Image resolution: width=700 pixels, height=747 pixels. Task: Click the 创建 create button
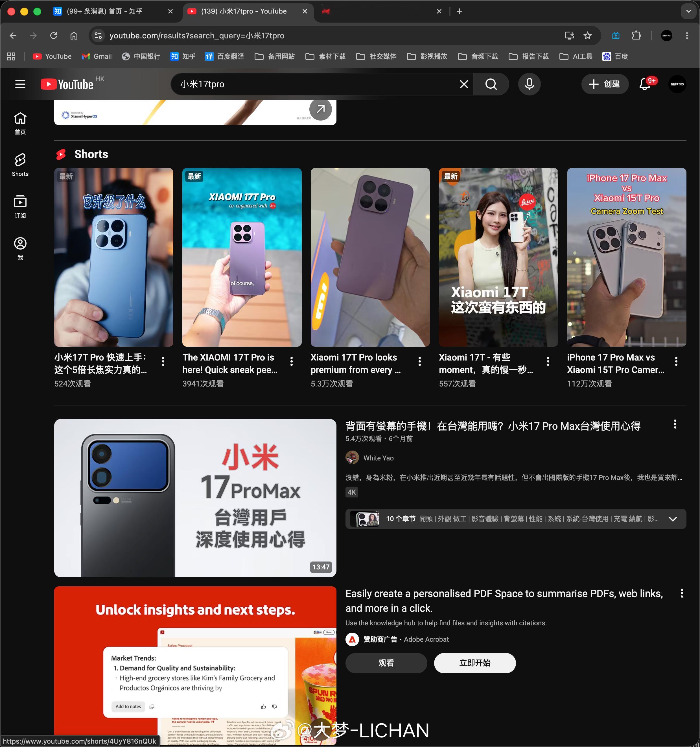point(605,84)
